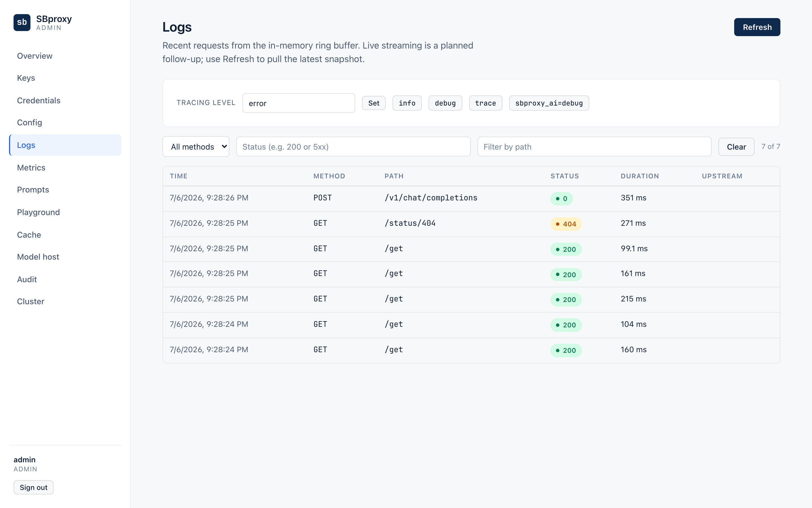Sign out of the admin account
The width and height of the screenshot is (812, 508).
pos(34,487)
